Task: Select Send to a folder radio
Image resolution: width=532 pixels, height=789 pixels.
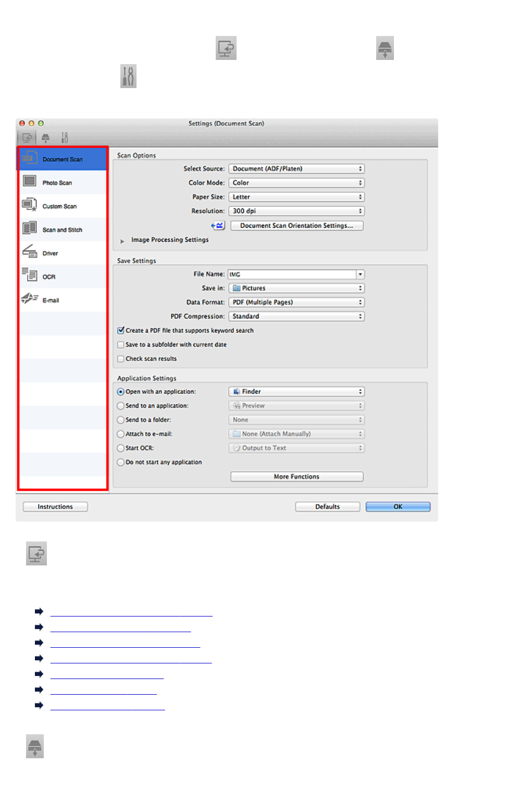Action: pos(121,420)
